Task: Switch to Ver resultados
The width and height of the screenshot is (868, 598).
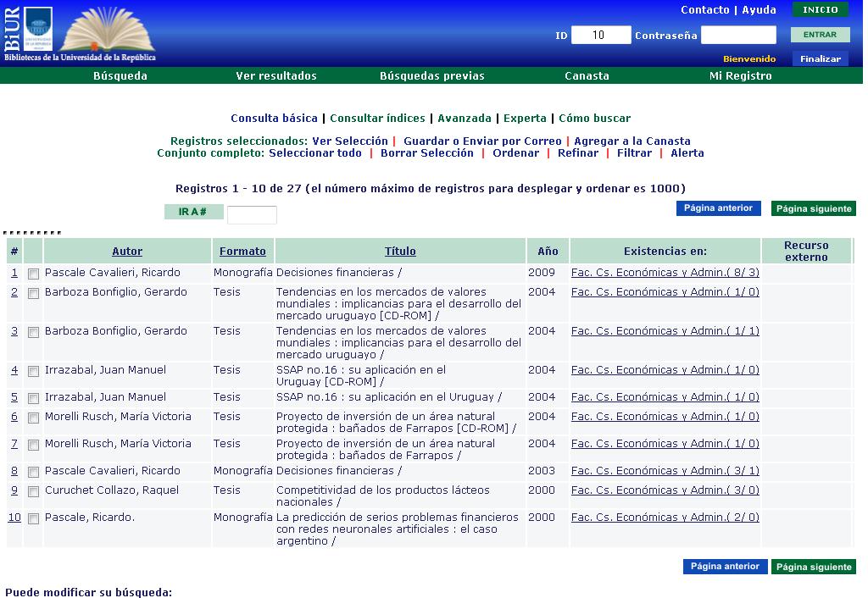Action: (x=277, y=75)
